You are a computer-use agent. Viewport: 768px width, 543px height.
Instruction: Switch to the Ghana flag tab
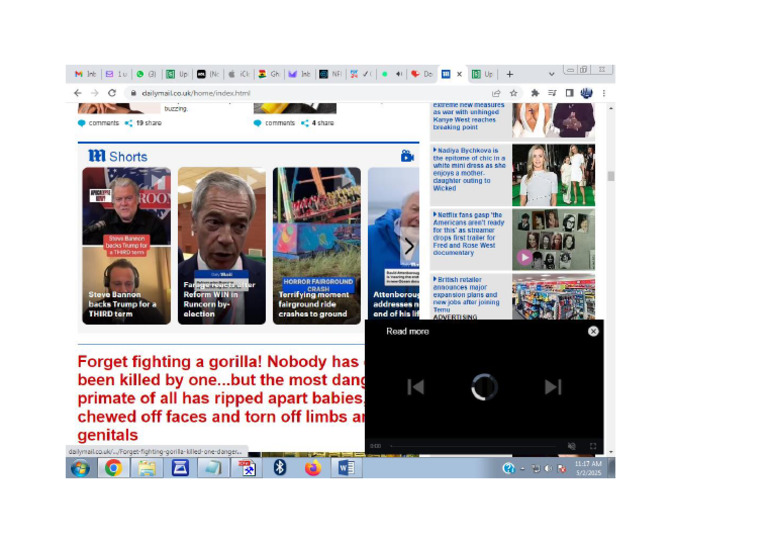pyautogui.click(x=269, y=74)
